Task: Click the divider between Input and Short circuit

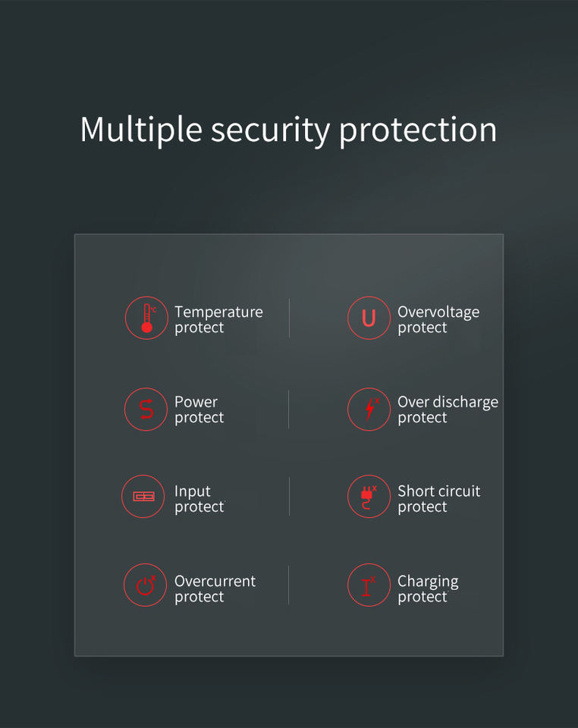Action: tap(289, 497)
